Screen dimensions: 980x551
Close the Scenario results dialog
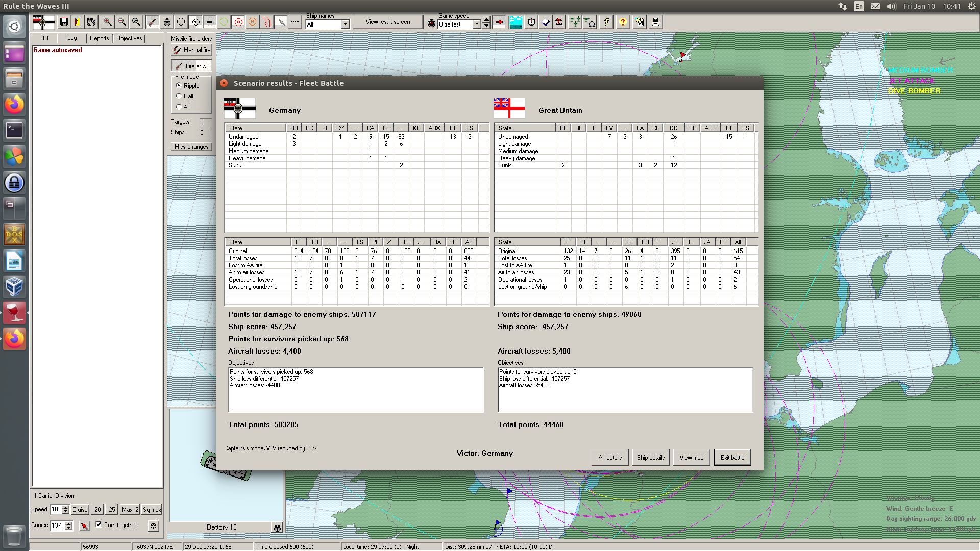224,83
